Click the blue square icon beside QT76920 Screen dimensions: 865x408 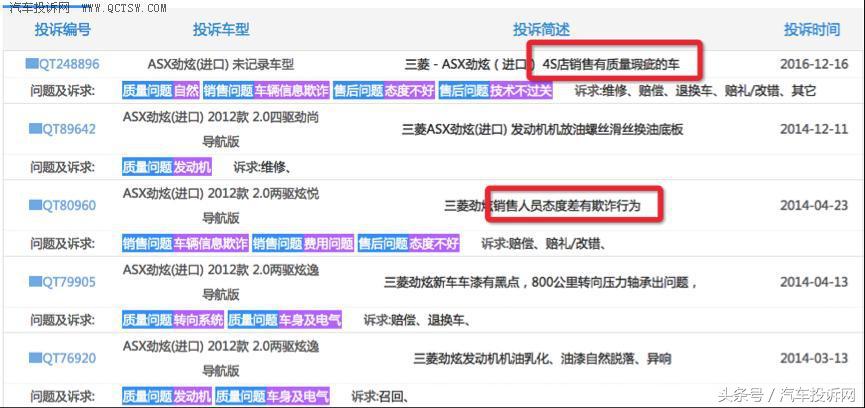tap(35, 358)
